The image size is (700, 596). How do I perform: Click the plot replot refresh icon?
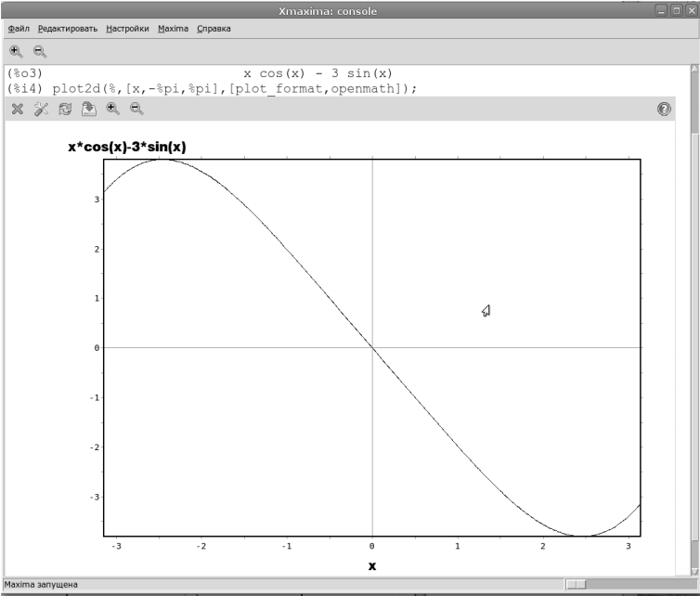click(x=65, y=109)
